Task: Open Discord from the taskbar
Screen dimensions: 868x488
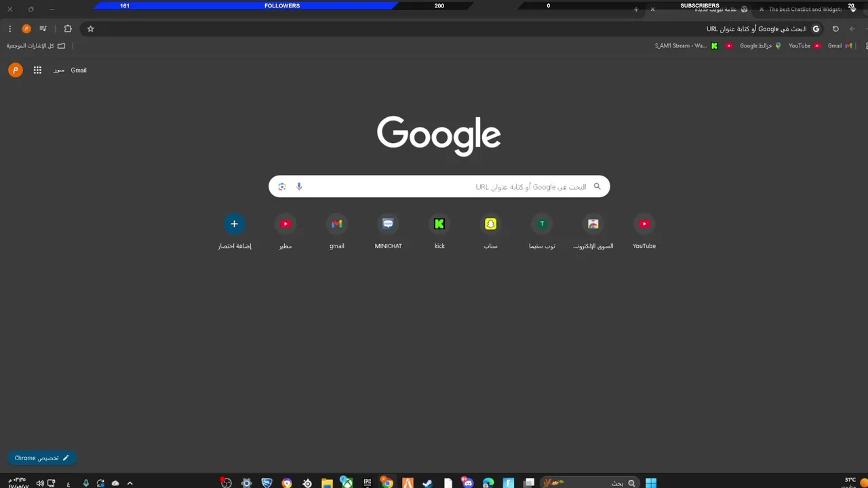Action: (468, 483)
